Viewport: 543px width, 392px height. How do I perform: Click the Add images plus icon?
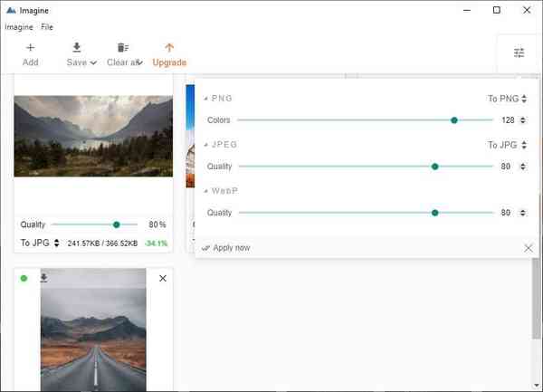coord(30,48)
